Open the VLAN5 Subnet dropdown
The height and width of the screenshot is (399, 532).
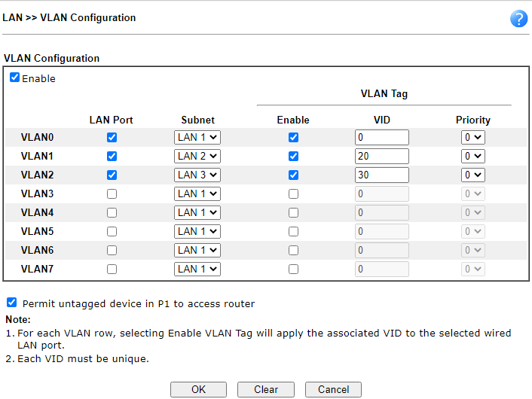(x=197, y=231)
